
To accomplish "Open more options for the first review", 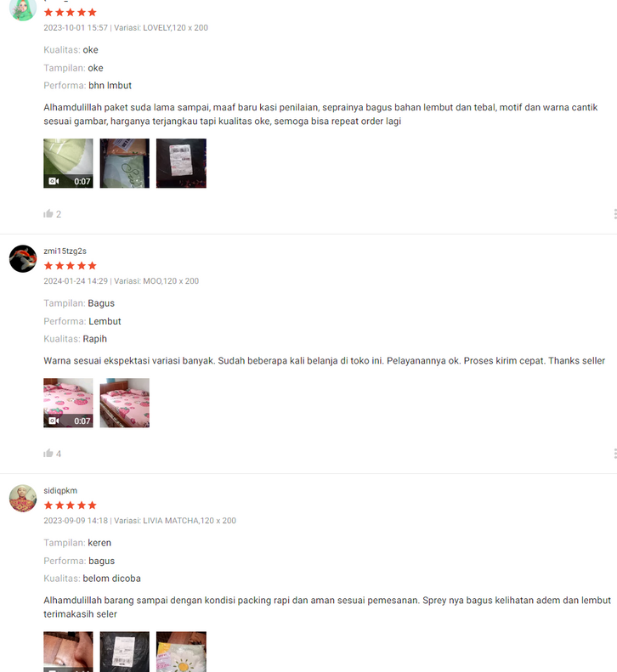I will [x=614, y=214].
